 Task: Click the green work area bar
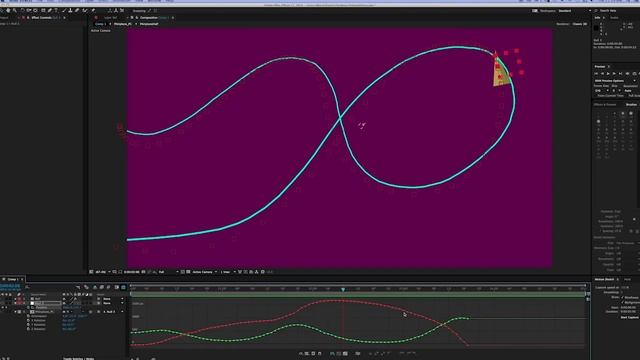[358, 294]
